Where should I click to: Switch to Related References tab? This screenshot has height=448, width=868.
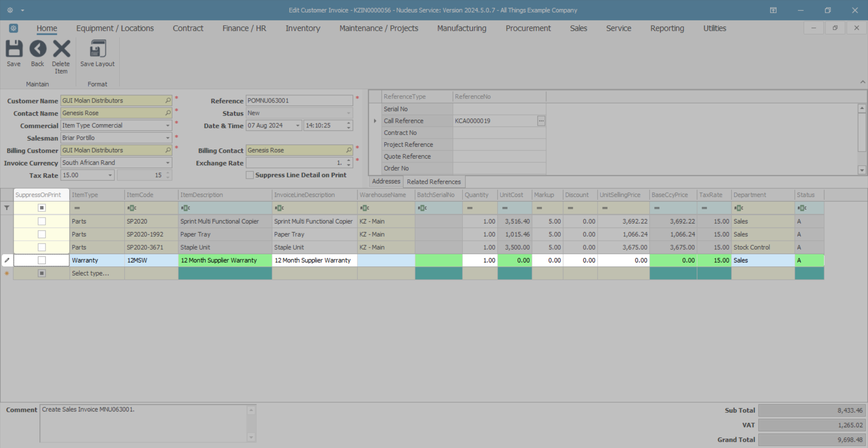tap(434, 182)
